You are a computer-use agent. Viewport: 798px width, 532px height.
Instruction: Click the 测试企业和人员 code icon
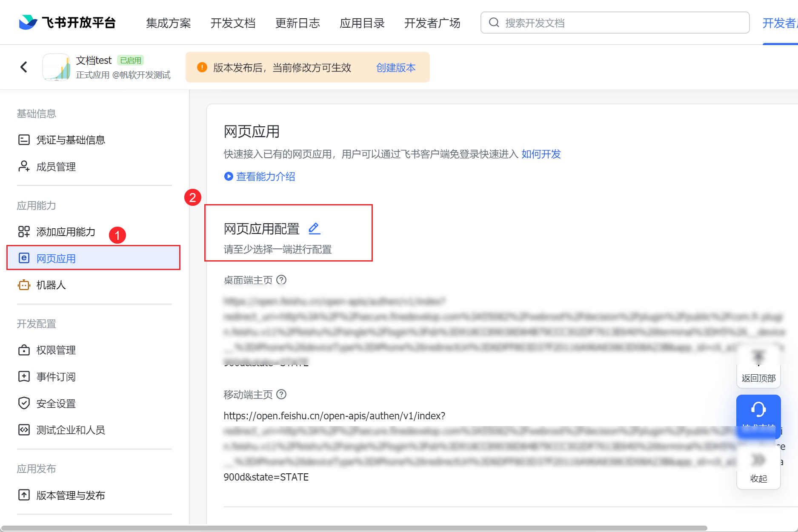(x=24, y=430)
